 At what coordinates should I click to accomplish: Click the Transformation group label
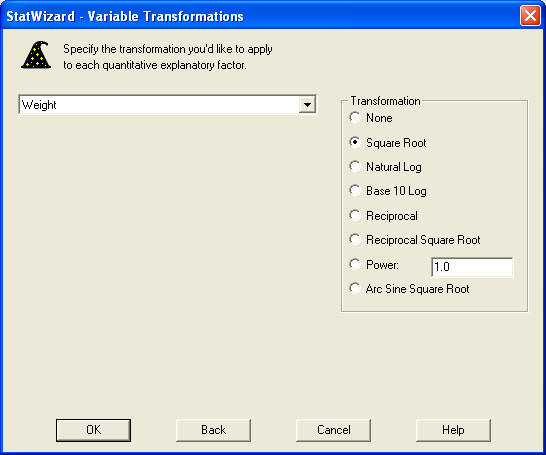385,101
